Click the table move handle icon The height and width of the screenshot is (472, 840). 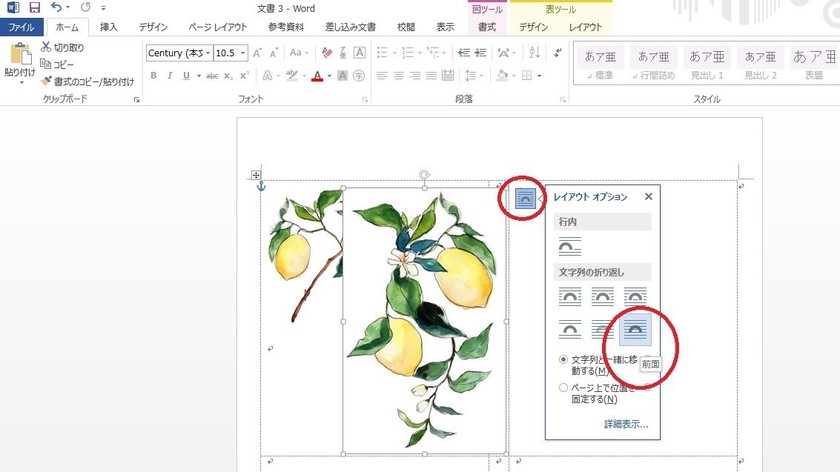coord(256,175)
